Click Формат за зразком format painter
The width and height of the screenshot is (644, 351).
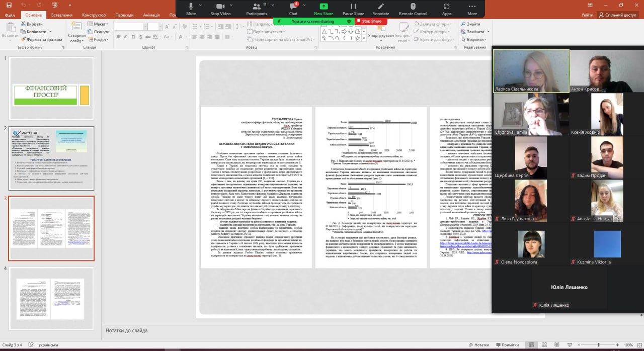click(x=41, y=39)
